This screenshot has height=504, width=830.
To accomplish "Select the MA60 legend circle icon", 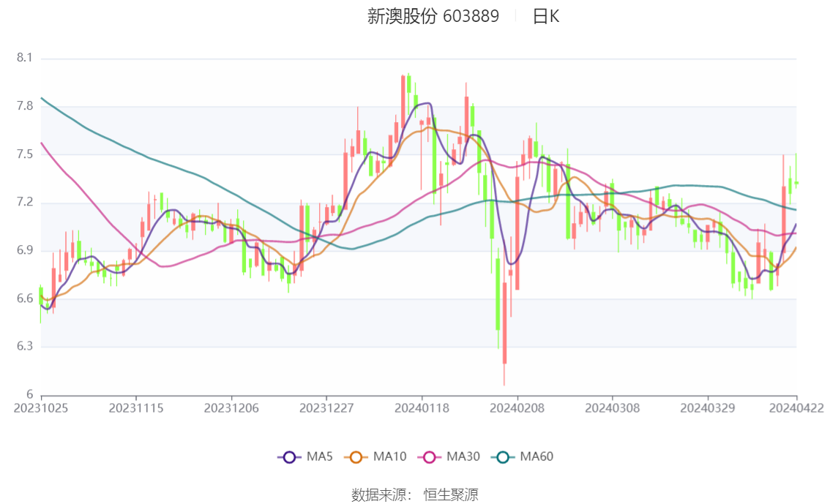I will tap(503, 456).
